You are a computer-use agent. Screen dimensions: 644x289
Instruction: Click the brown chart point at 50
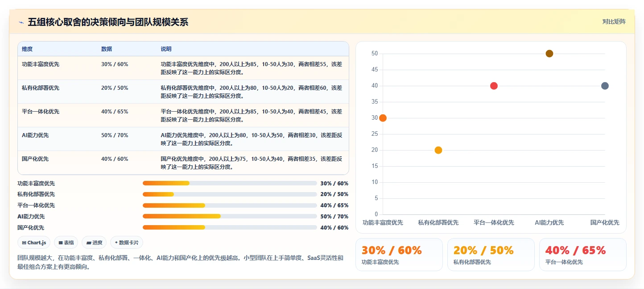click(549, 54)
